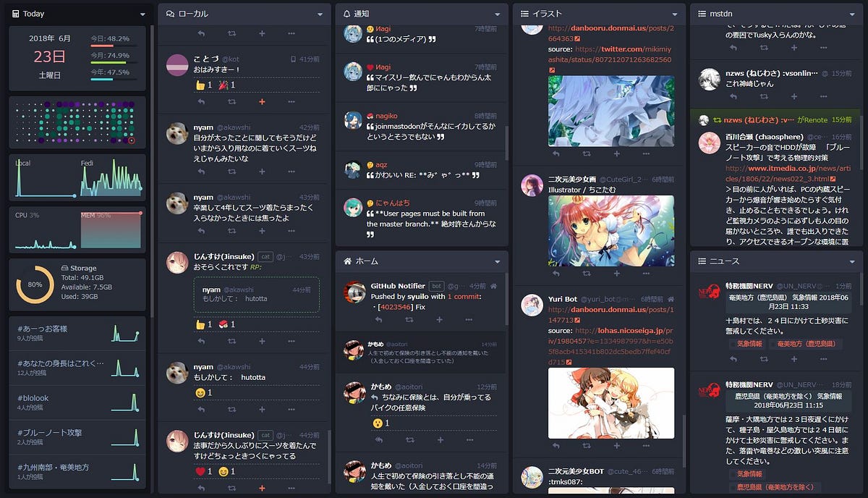Add a reaction to ことづ's post
868x498 pixels.
click(262, 102)
